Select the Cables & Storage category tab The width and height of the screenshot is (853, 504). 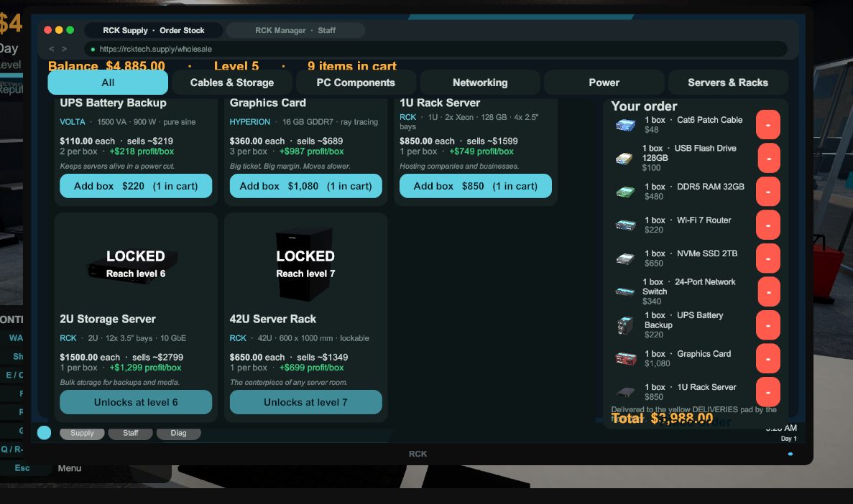[231, 83]
